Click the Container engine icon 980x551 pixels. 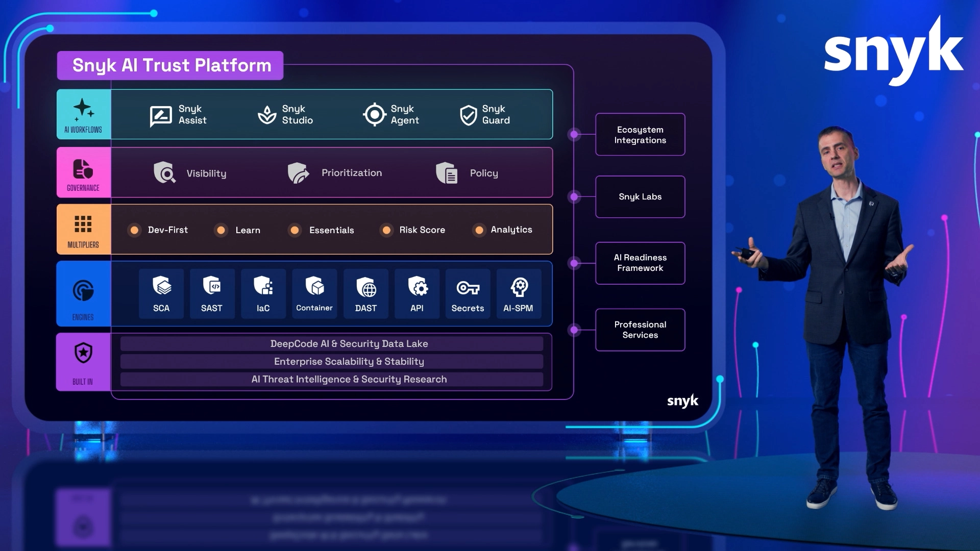pyautogui.click(x=314, y=286)
